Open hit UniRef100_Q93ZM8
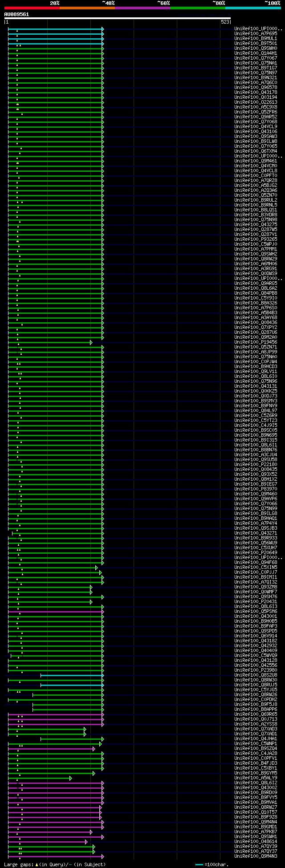285x868 pixels. pos(256,587)
